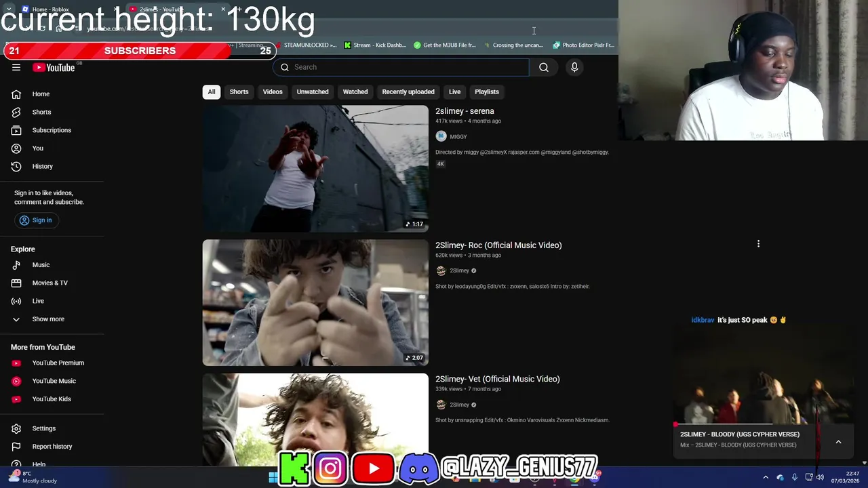Open the browser tab search dropdown
This screenshot has width=868, height=488.
point(8,9)
